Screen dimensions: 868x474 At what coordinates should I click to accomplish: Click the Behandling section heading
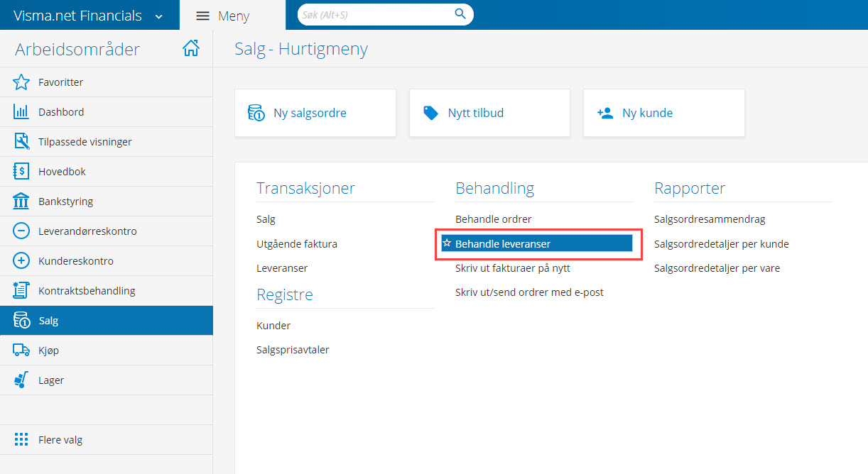(494, 188)
